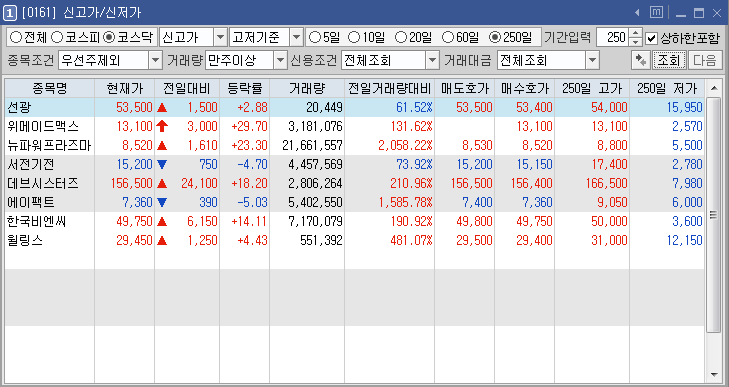
Task: Click the vertical scrollbar thumb
Action: pos(714,214)
